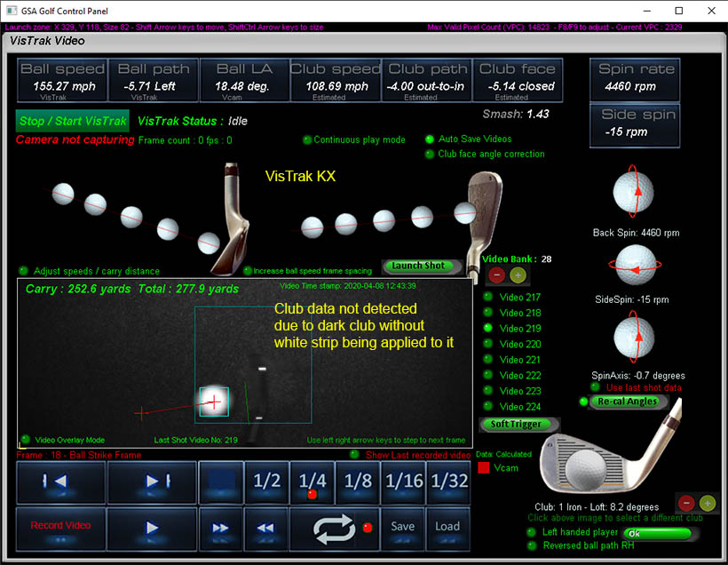
Task: Click the Launch Shot button
Action: point(422,267)
